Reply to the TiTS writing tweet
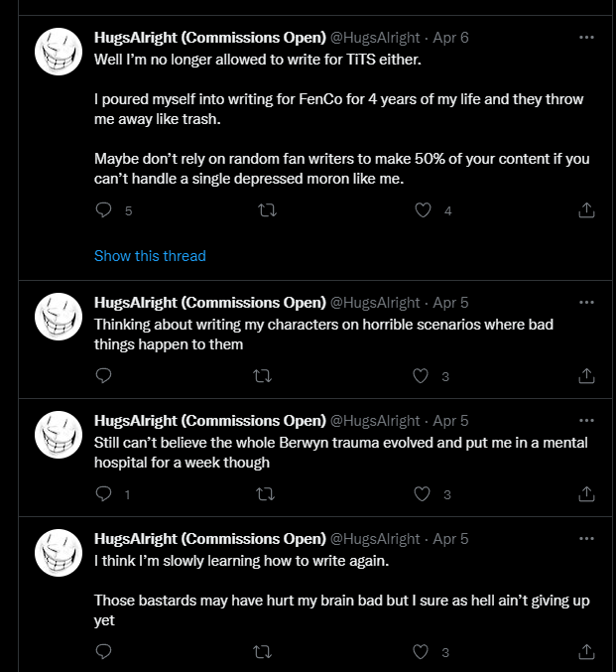Viewport: 616px width, 672px height. (103, 210)
